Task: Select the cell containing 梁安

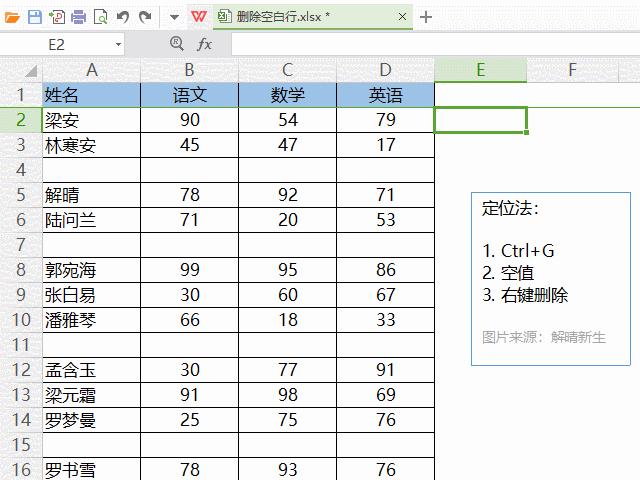Action: tap(91, 120)
